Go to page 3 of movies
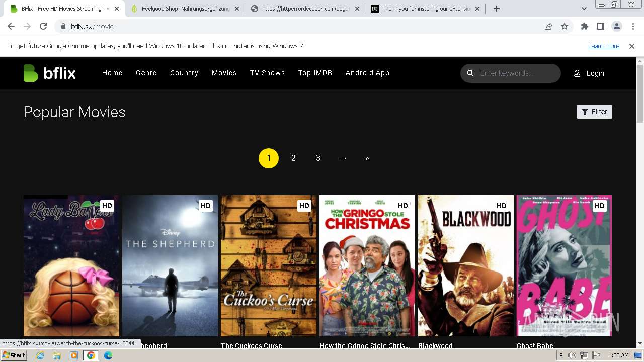This screenshot has width=644, height=362. (x=318, y=158)
